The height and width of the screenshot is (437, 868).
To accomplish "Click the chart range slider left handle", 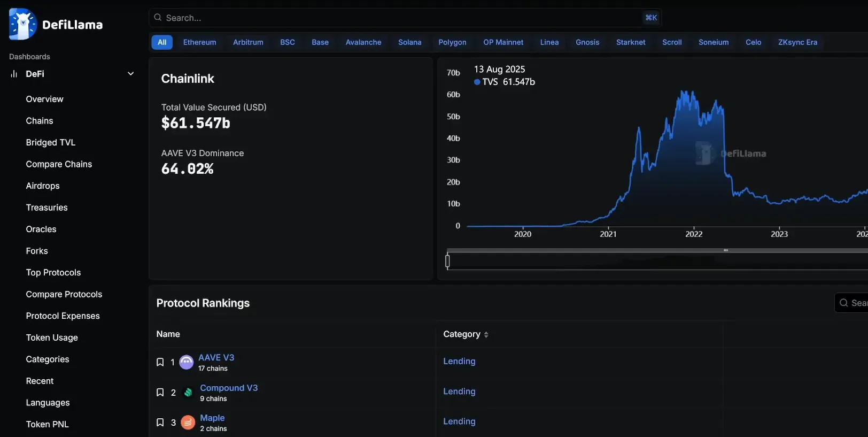I will 447,260.
